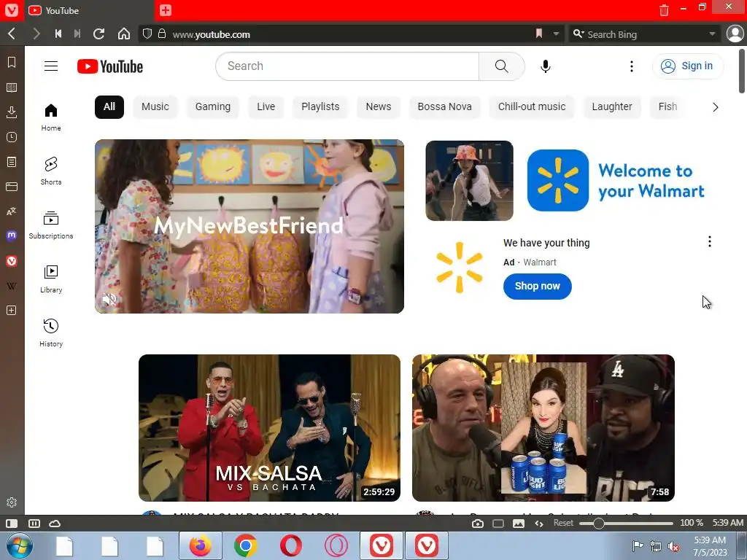Open closed tabs trash icon
Viewport: 747px width, 560px height.
(664, 10)
